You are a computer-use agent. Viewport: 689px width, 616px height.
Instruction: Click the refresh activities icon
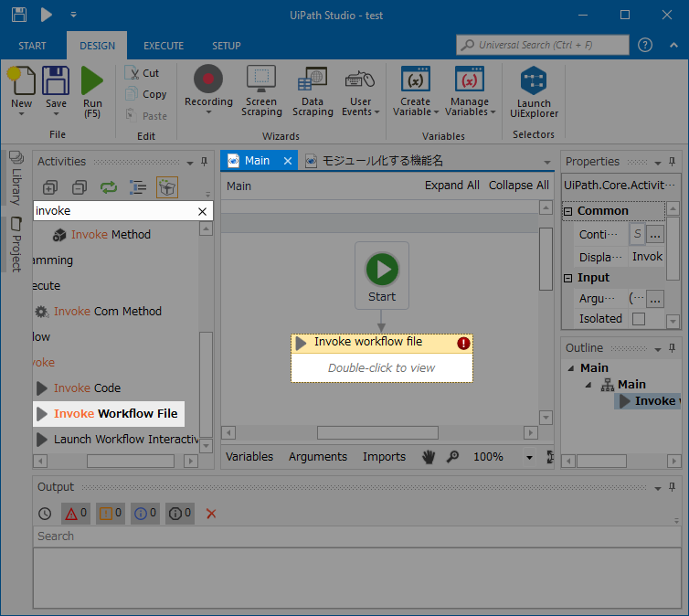click(x=109, y=187)
